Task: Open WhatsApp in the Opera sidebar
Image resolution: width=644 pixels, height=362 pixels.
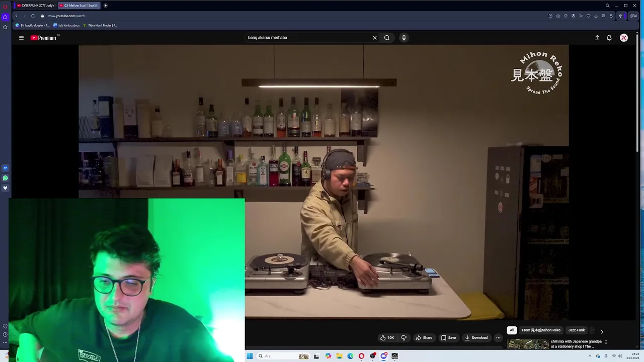Action: point(5,178)
